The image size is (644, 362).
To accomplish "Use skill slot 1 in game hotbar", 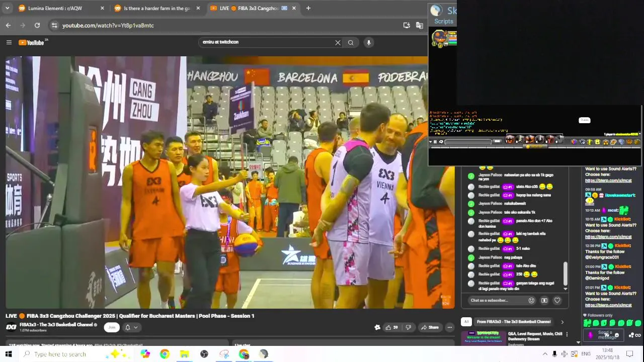I will [510, 139].
